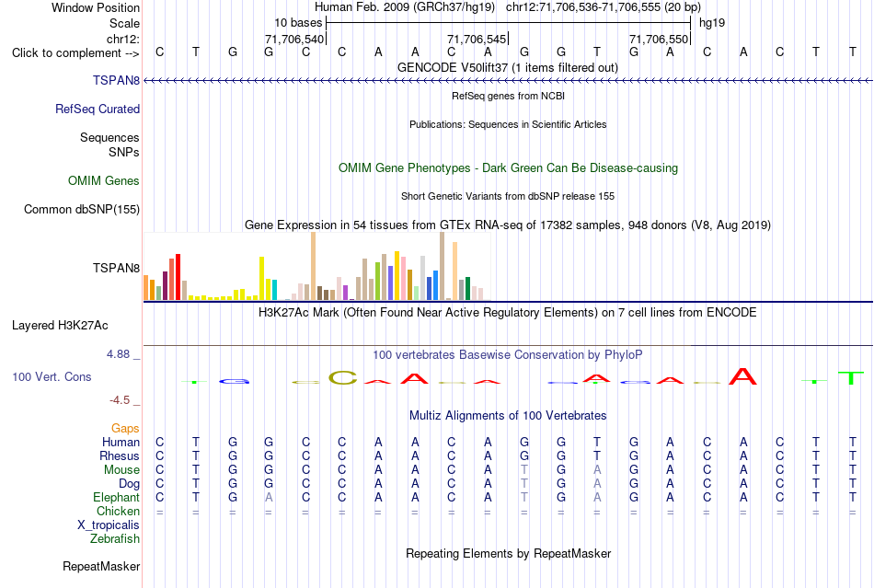Image resolution: width=874 pixels, height=588 pixels.
Task: Select the SNPs track label
Action: (124, 152)
